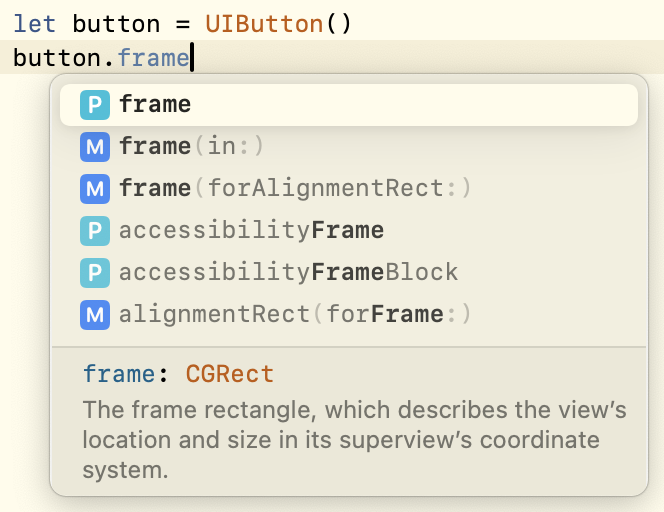Click the CGRect type in documentation
This screenshot has height=512, width=664.
(230, 374)
